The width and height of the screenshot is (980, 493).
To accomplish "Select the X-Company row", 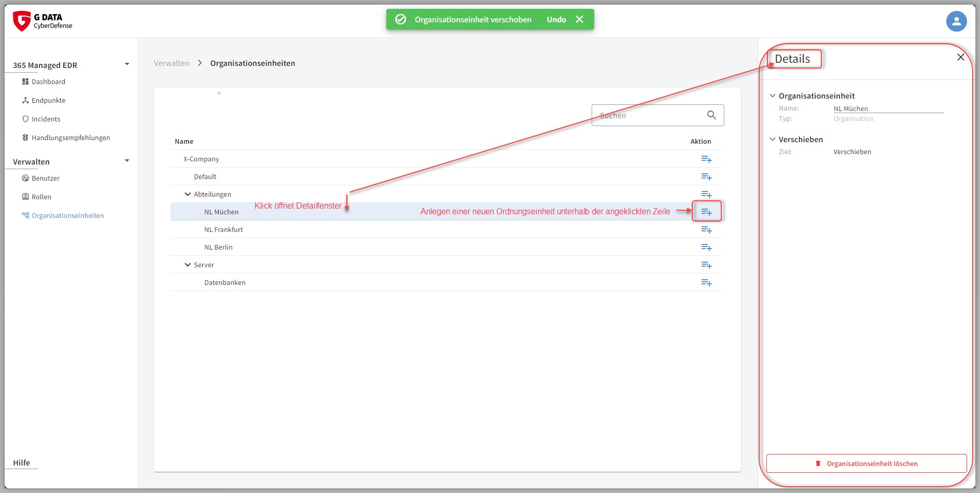I will pos(446,159).
